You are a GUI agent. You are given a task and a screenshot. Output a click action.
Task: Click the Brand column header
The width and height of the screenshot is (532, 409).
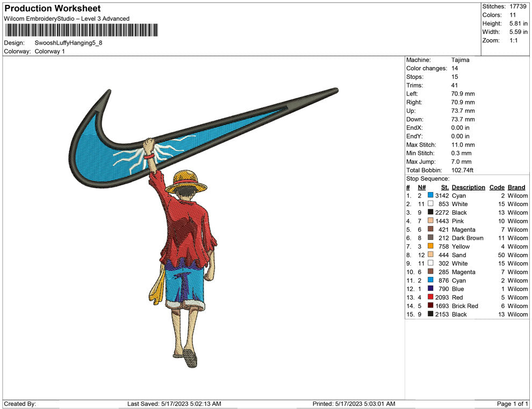point(516,187)
